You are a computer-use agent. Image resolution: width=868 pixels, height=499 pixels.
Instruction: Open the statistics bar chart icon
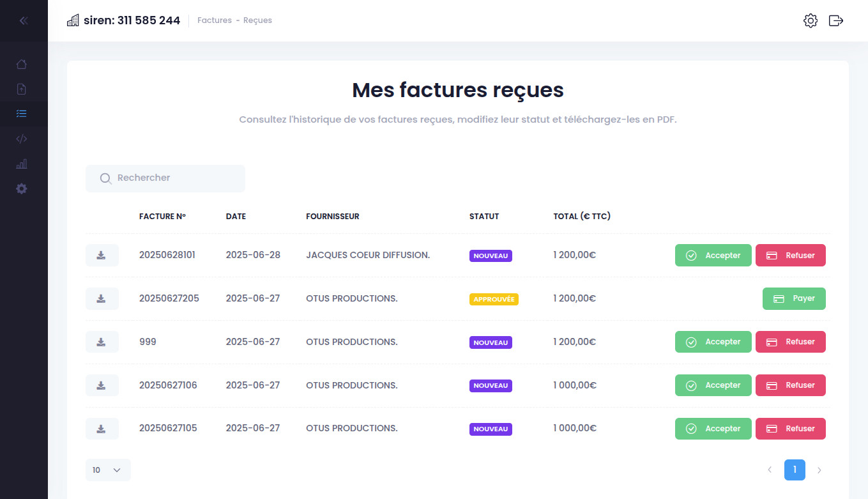coord(22,164)
